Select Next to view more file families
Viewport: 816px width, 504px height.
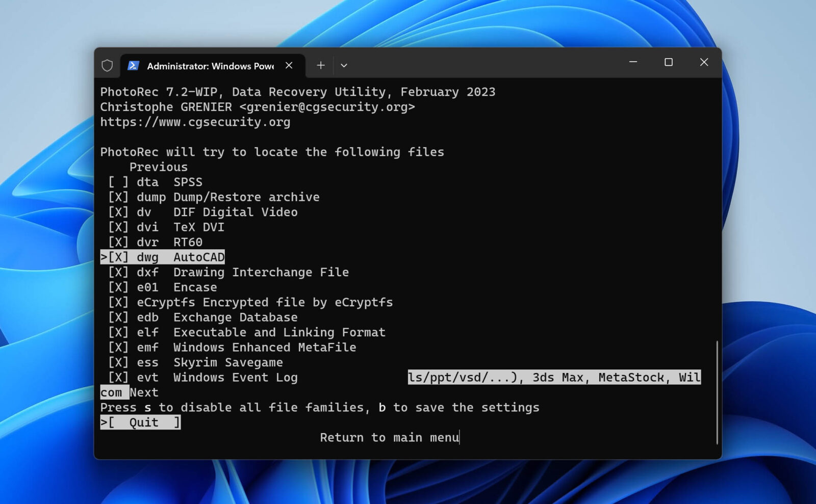[x=143, y=392]
